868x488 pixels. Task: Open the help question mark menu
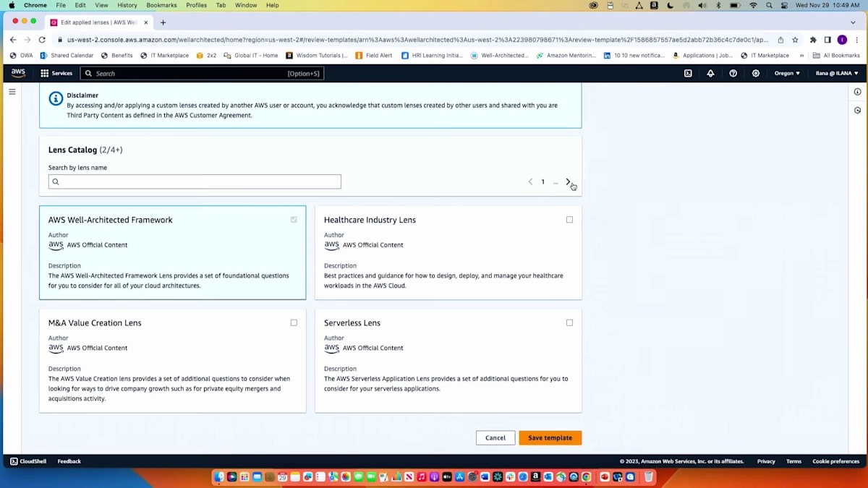click(x=733, y=73)
